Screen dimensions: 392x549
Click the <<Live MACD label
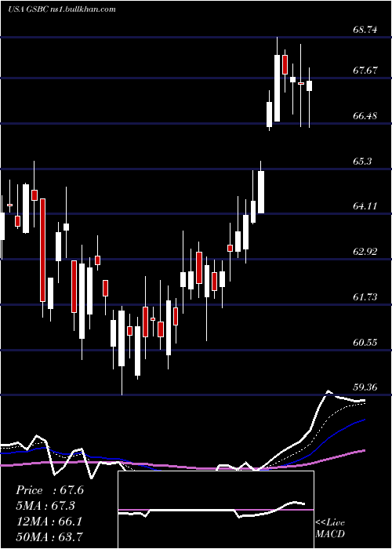(330, 529)
